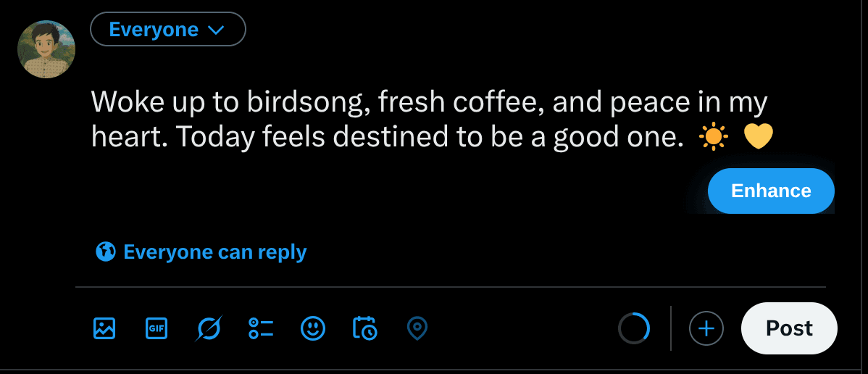Schedule the post using calendar clock icon
This screenshot has width=868, height=374.
click(x=364, y=328)
